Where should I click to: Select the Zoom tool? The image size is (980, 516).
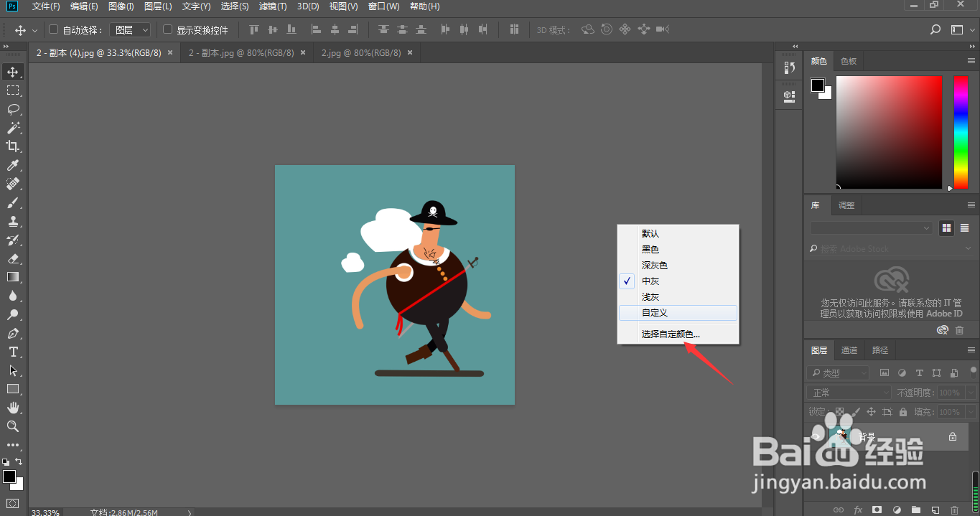pos(13,426)
